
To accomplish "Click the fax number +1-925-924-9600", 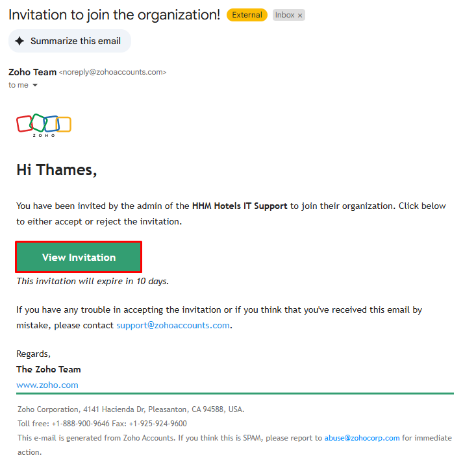I will [158, 424].
